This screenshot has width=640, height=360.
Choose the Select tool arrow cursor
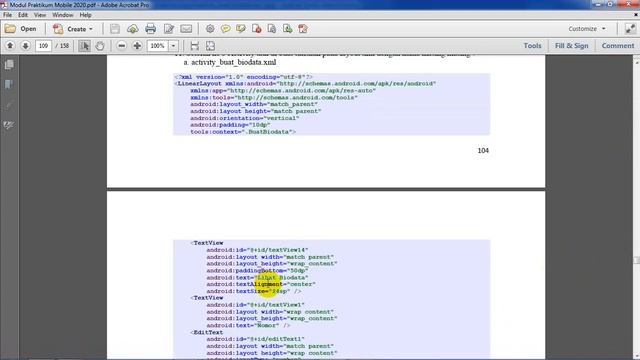click(84, 46)
